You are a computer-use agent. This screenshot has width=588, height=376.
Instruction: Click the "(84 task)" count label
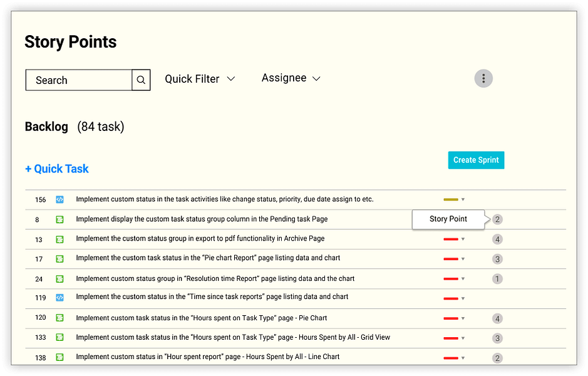[x=100, y=127]
